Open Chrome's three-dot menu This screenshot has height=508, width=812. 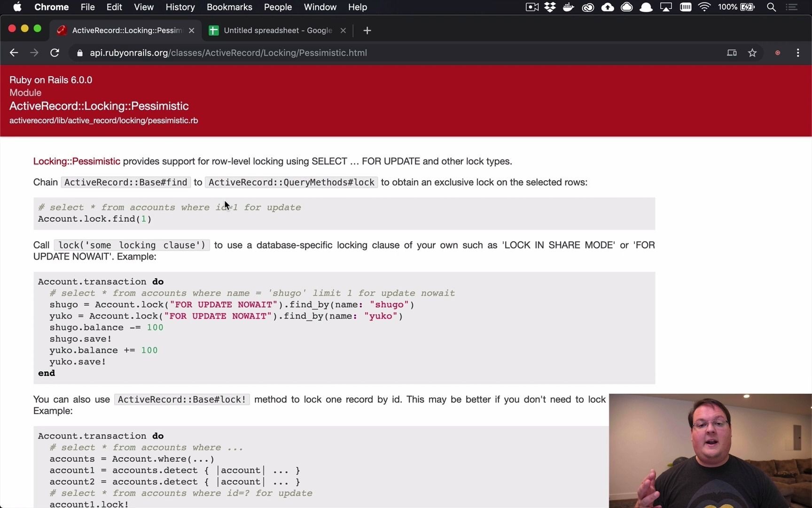click(x=798, y=53)
